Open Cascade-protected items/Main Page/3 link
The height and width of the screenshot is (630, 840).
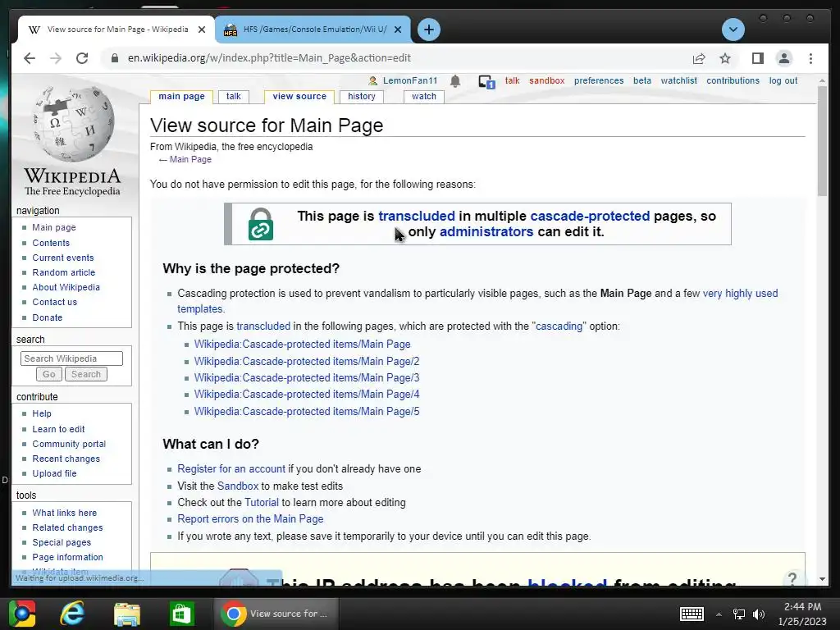pyautogui.click(x=307, y=377)
